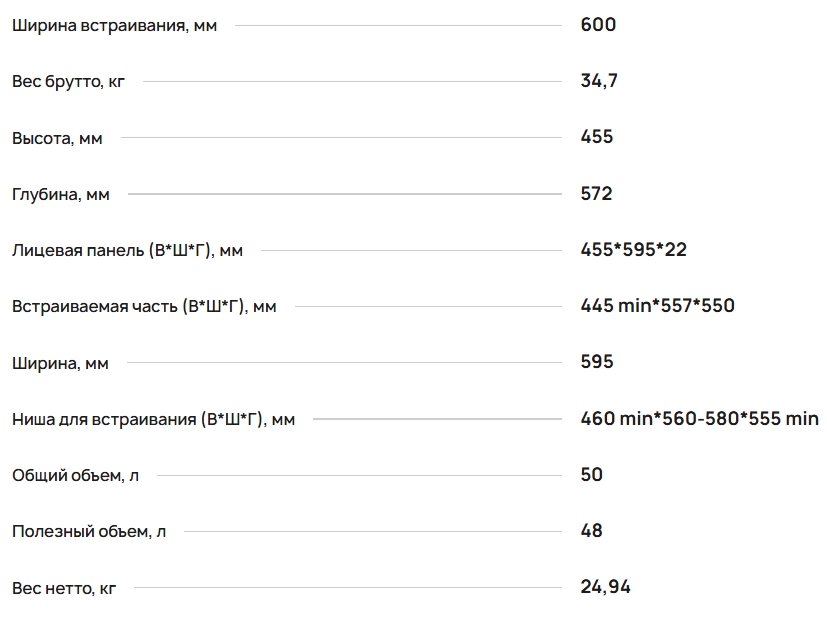The width and height of the screenshot is (827, 622).
Task: Click the "Полезный обьем, л" label
Action: point(89,532)
